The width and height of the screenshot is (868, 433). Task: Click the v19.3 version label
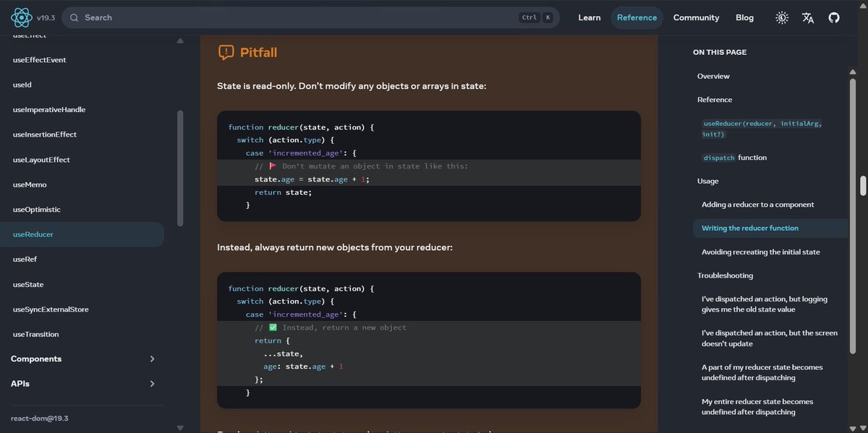pos(46,17)
